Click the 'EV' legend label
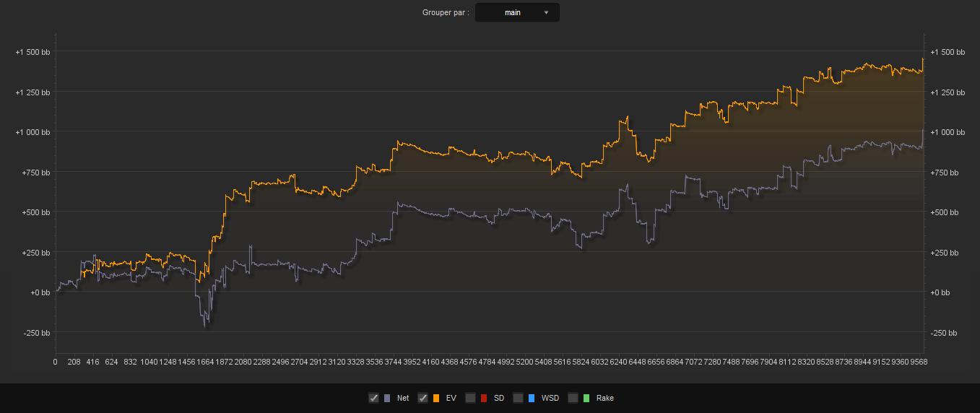The image size is (980, 413). click(451, 398)
